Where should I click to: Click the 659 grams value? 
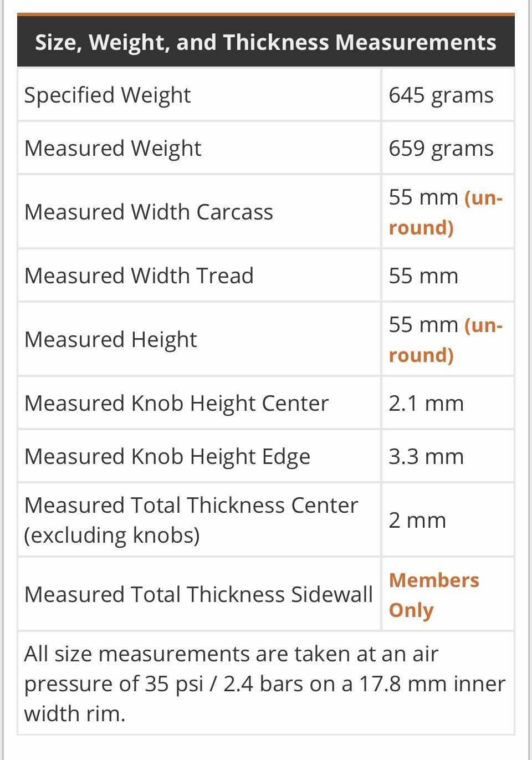coord(441,148)
